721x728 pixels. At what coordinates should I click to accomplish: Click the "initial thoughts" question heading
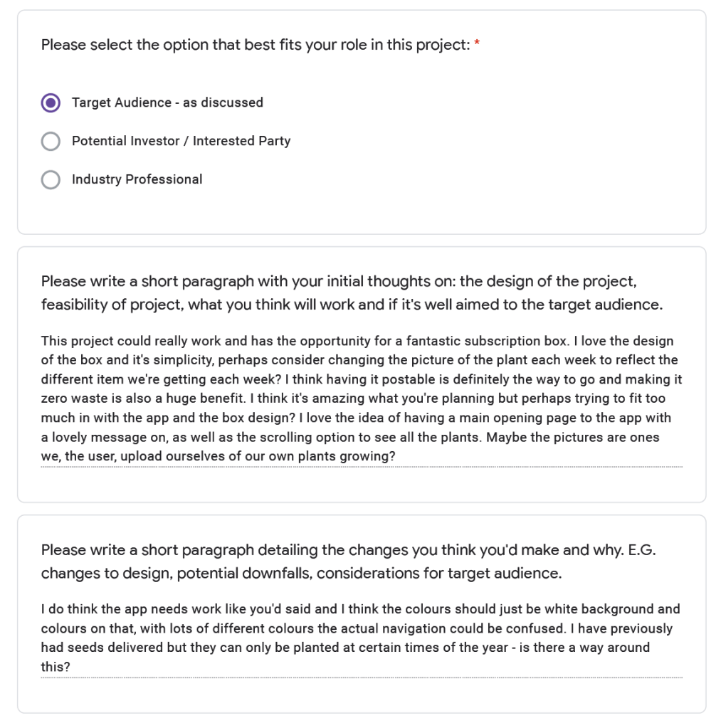coord(352,293)
